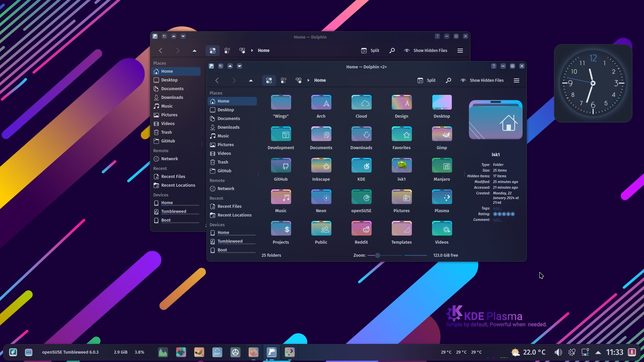Image resolution: width=644 pixels, height=362 pixels.
Task: Open the openSUSE folder
Action: [361, 201]
